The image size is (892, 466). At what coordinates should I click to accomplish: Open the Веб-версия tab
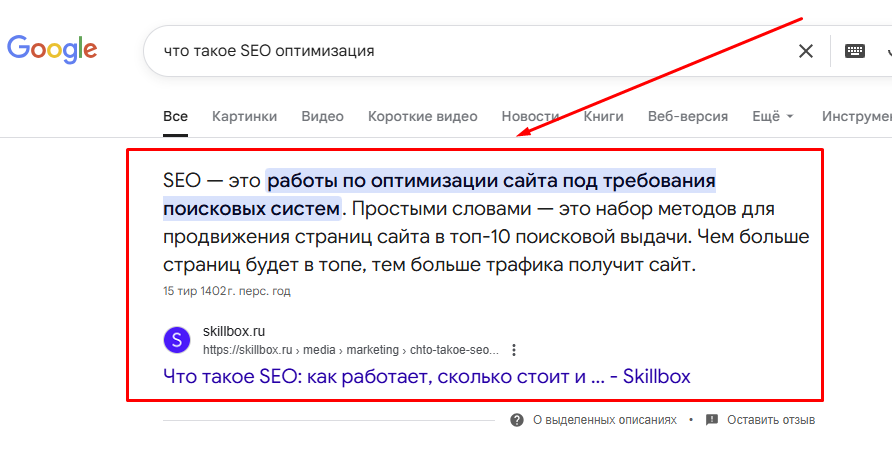tap(688, 117)
